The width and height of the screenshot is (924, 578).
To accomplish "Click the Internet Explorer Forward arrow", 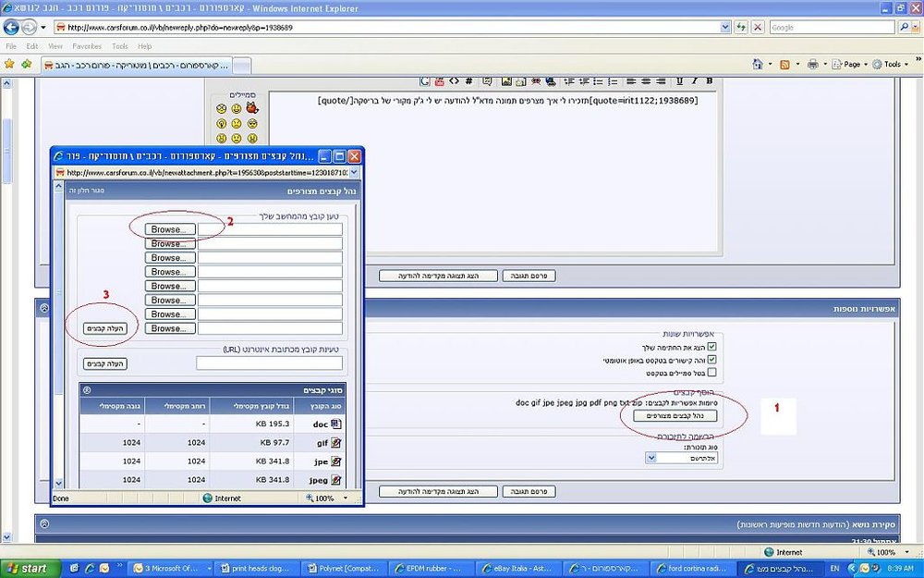I will coord(29,27).
